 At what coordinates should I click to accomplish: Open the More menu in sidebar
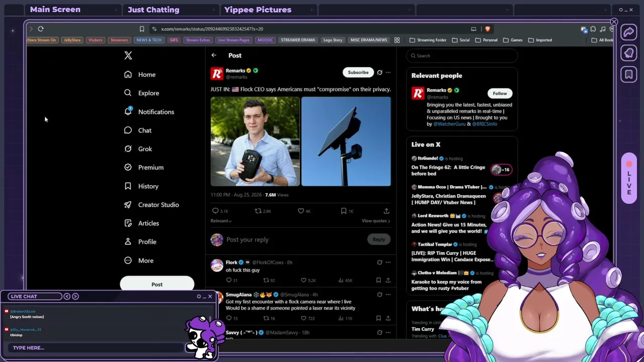click(x=139, y=260)
